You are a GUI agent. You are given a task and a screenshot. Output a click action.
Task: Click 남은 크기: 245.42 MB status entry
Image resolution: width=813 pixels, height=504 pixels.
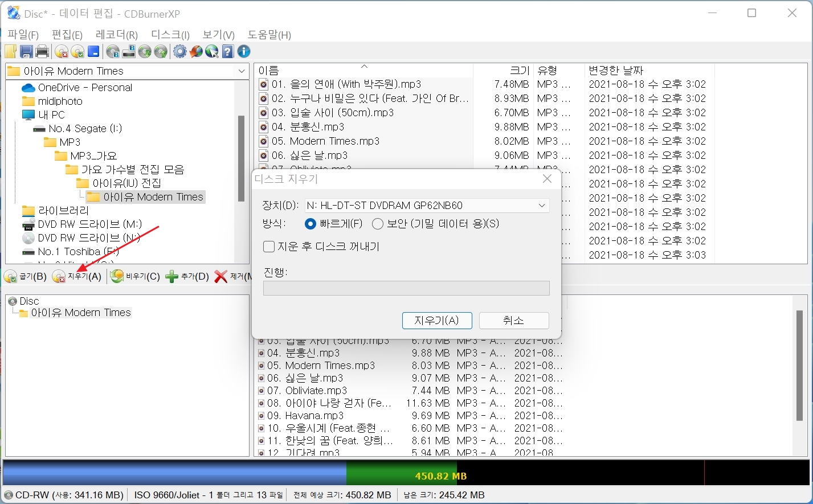coord(444,495)
